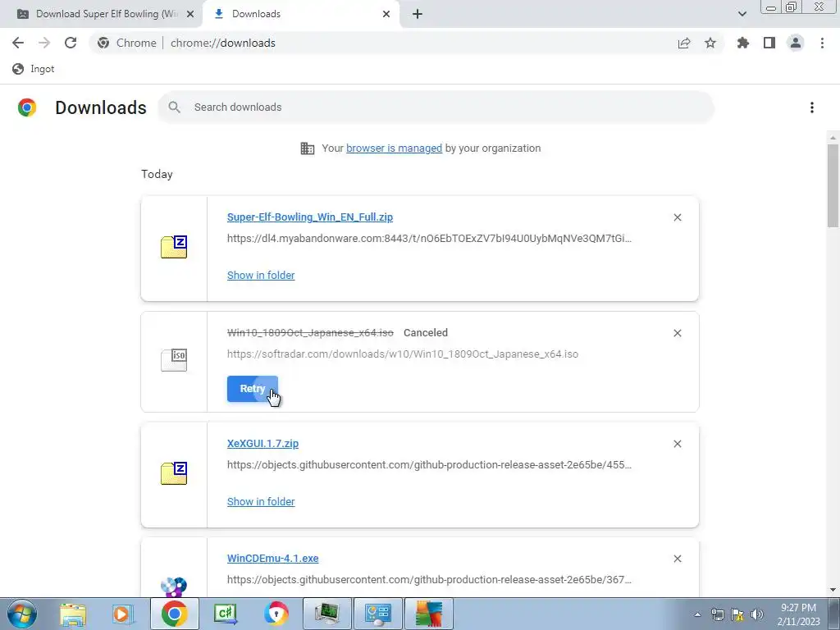This screenshot has height=630, width=840.
Task: Expand the tab search dropdown arrow
Action: [742, 14]
